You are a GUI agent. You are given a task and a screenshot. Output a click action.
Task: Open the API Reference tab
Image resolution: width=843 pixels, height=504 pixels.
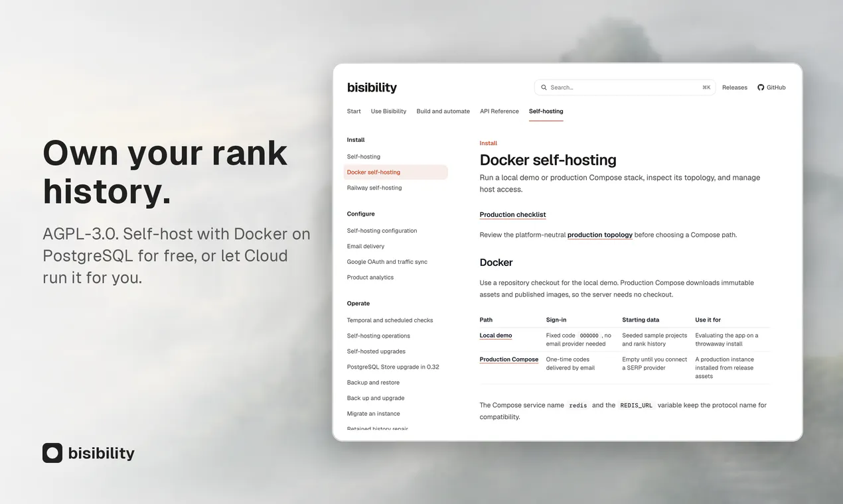click(x=499, y=111)
